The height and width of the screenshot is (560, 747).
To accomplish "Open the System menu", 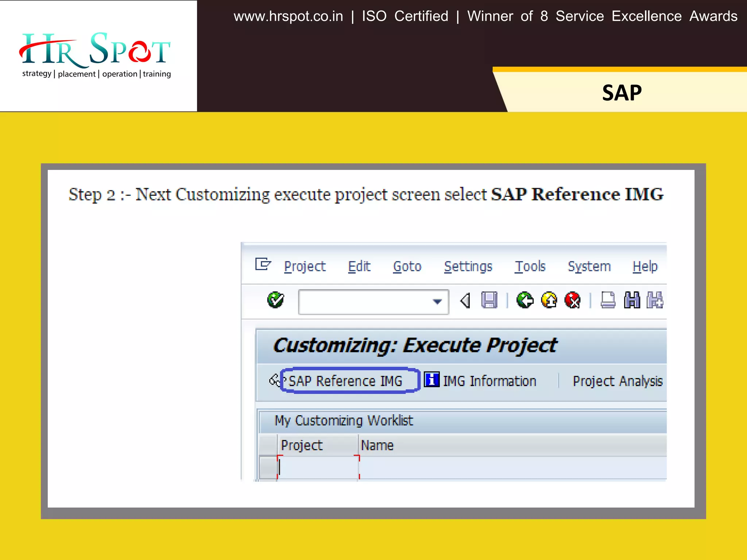I will [x=589, y=267].
